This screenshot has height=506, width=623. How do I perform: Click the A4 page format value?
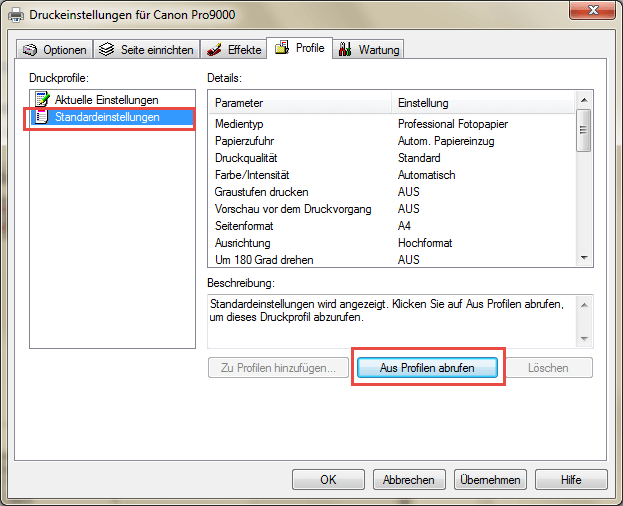(404, 226)
